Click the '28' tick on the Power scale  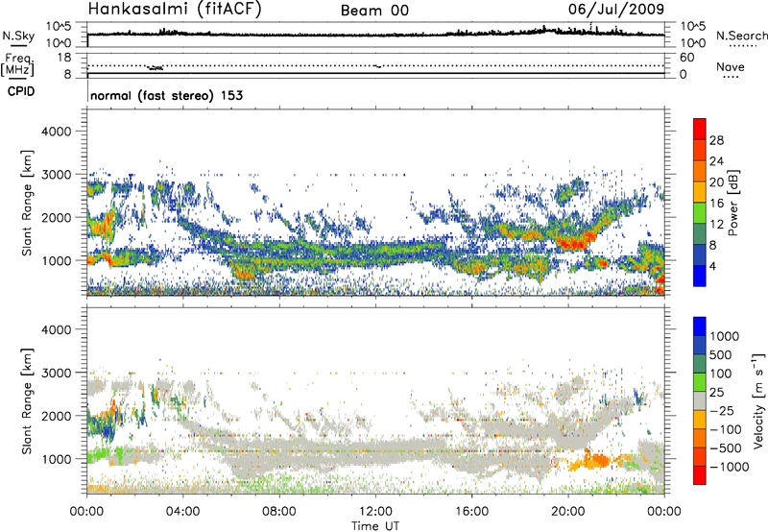tap(716, 140)
